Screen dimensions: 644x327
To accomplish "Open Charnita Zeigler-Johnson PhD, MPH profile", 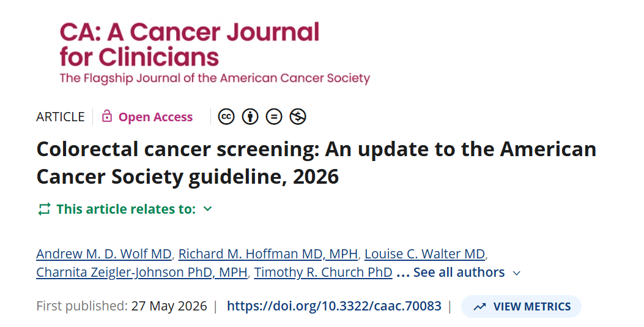I will point(142,272).
